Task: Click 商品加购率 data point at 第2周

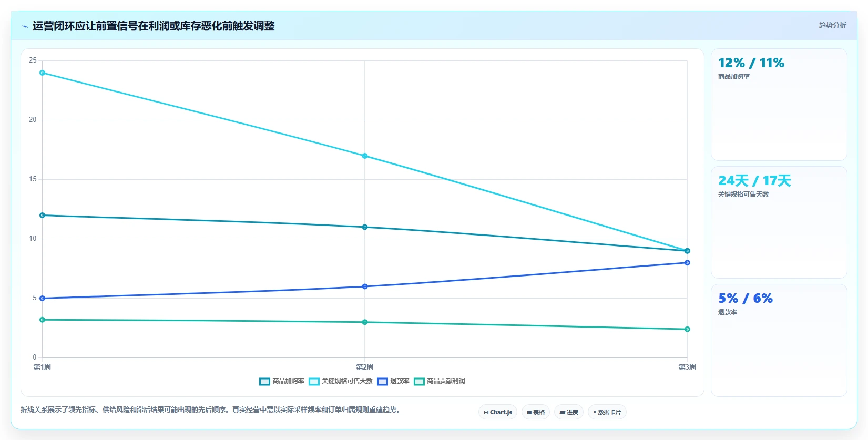Action: [x=365, y=227]
